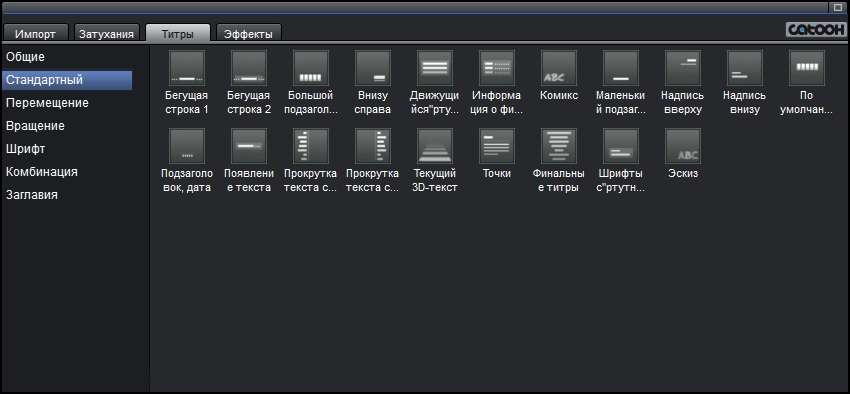Switch to the Затухания tab
The image size is (850, 394).
(106, 33)
